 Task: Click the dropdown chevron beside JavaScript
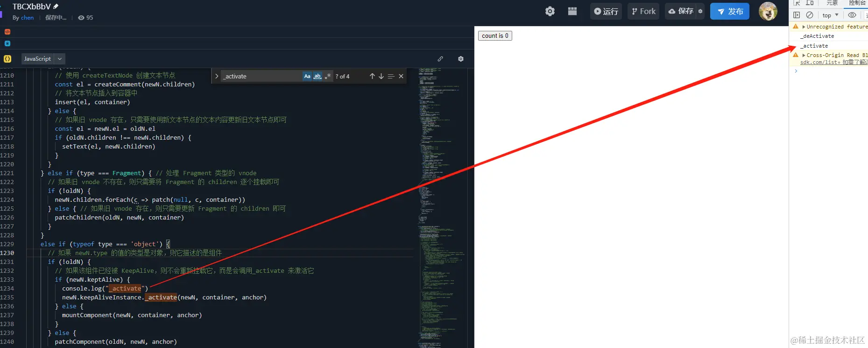pos(60,59)
